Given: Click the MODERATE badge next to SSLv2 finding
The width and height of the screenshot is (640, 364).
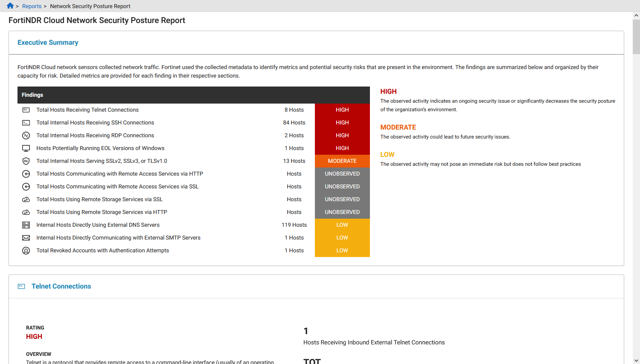Looking at the screenshot, I should (342, 161).
